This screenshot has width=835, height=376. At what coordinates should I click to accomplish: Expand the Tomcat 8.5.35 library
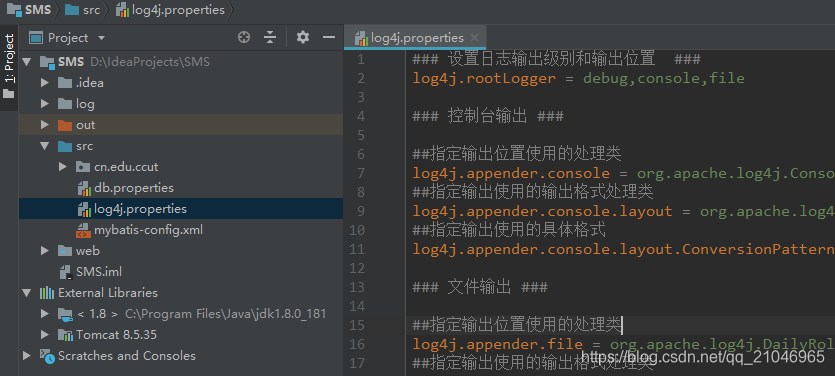45,335
